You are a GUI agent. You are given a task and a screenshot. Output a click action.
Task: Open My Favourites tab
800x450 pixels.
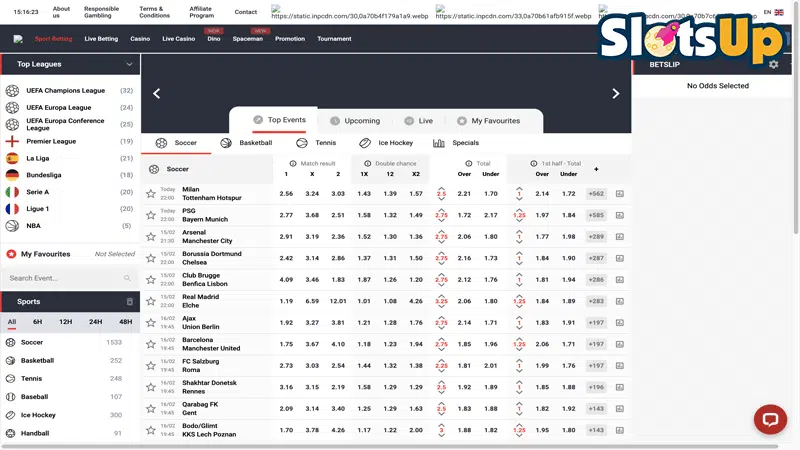489,121
